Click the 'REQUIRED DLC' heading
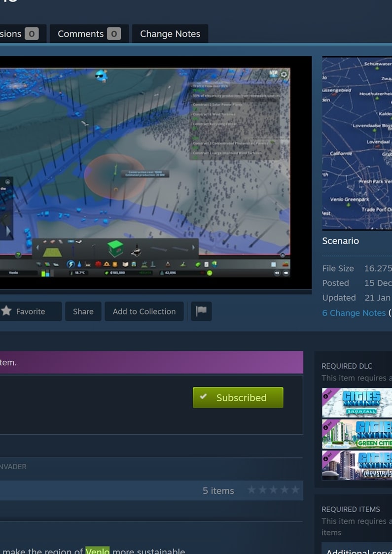 pyautogui.click(x=347, y=366)
